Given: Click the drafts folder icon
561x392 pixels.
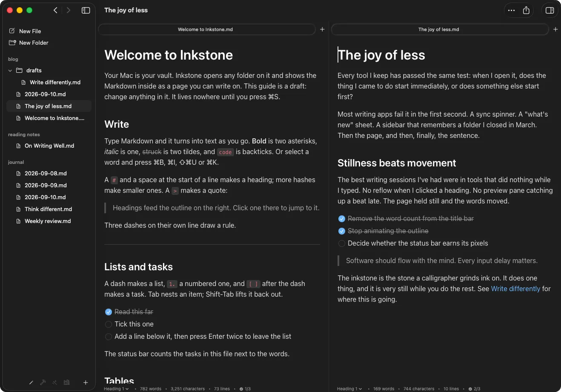Looking at the screenshot, I should 19,70.
